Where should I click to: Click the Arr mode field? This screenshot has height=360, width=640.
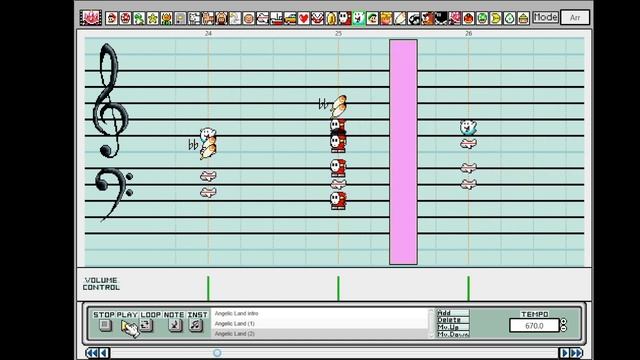pyautogui.click(x=575, y=18)
